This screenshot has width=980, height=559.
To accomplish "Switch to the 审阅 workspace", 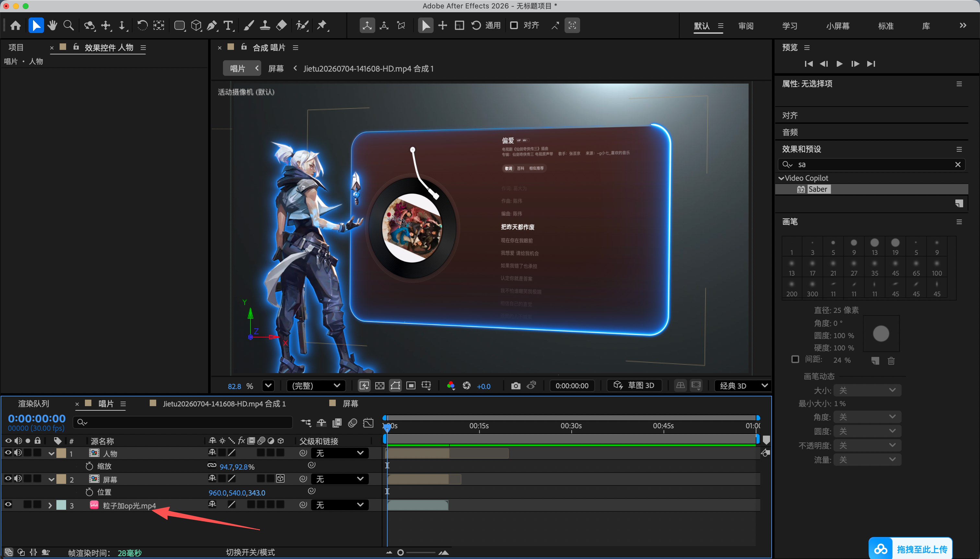I will click(x=746, y=26).
